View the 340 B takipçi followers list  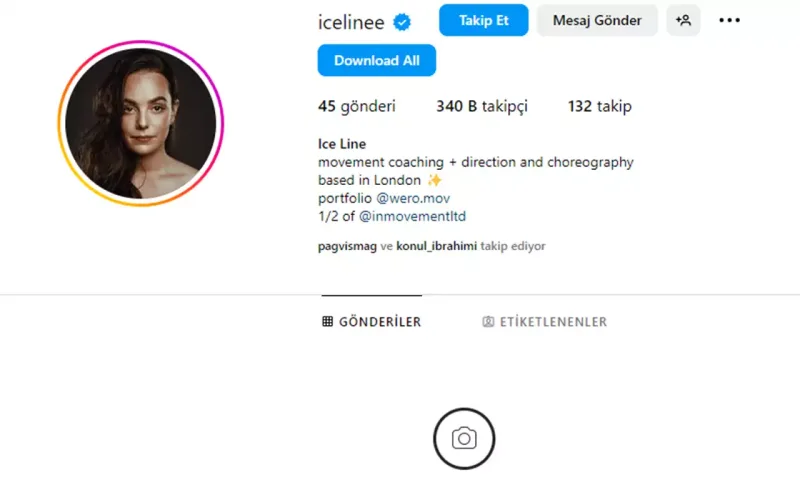point(482,106)
